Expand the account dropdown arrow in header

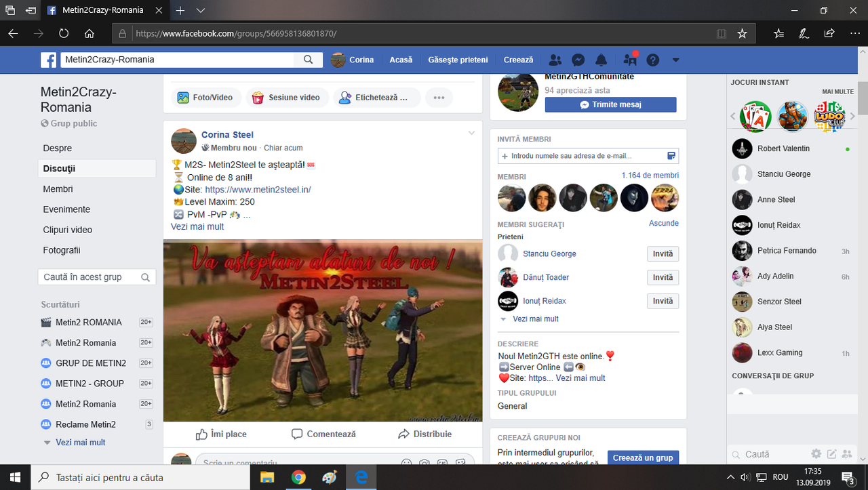(675, 60)
